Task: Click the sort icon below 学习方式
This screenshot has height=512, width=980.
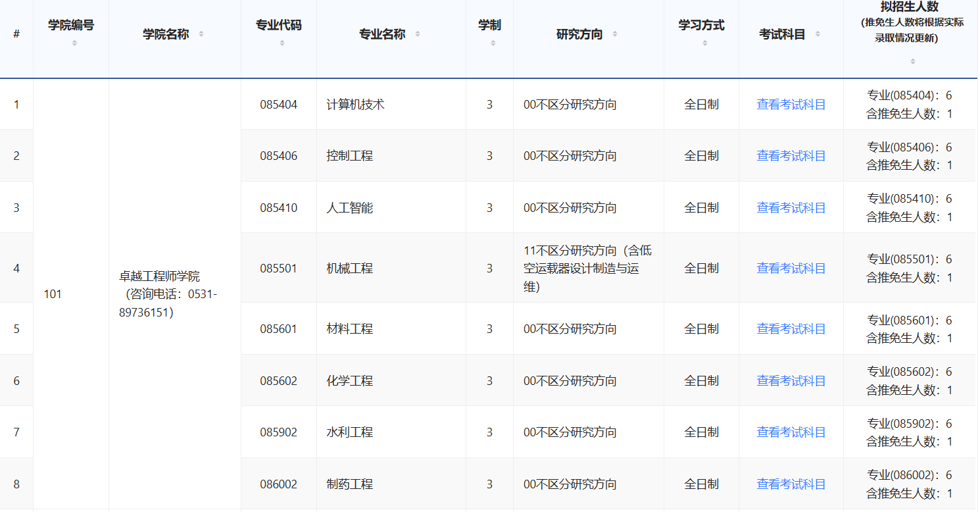Action: [x=704, y=43]
